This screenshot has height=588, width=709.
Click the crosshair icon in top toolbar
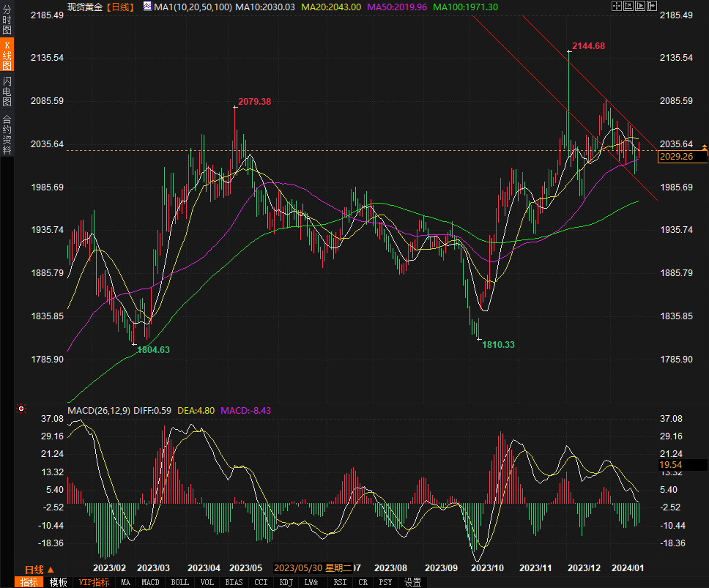click(x=616, y=6)
